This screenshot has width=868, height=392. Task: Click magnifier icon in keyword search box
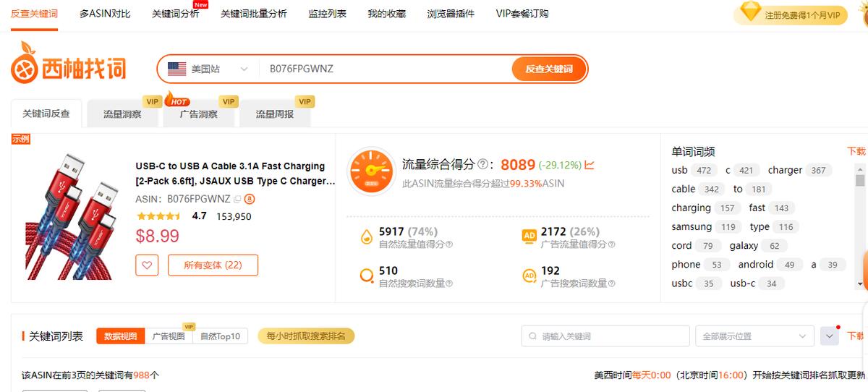(x=533, y=336)
